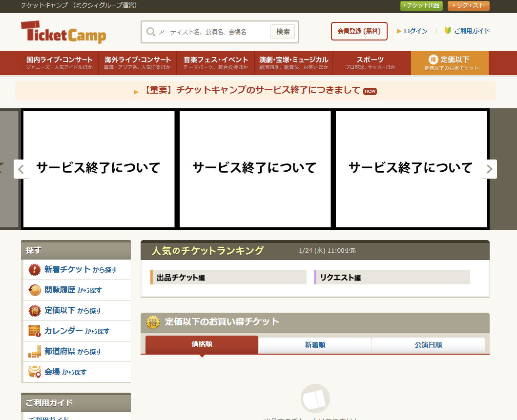This screenshot has width=517, height=420.
Task: Open 演劇・宝塚・ミュージカル category
Action: click(293, 62)
